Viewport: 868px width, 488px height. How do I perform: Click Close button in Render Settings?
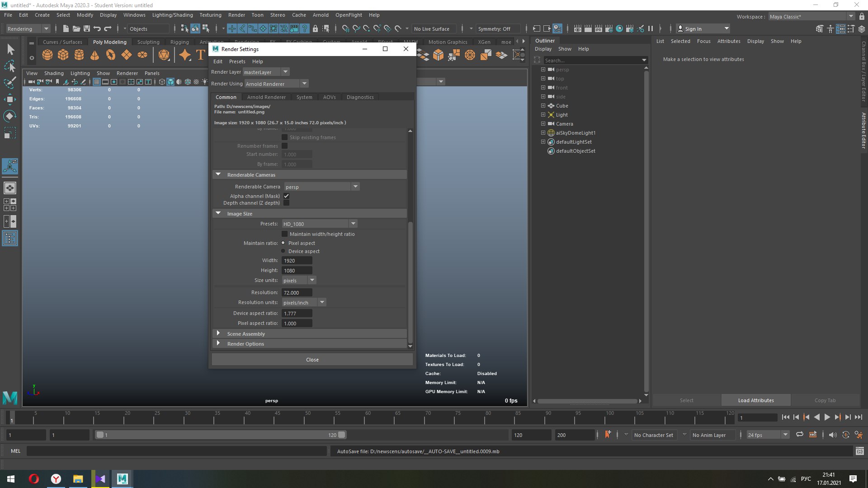pos(312,360)
